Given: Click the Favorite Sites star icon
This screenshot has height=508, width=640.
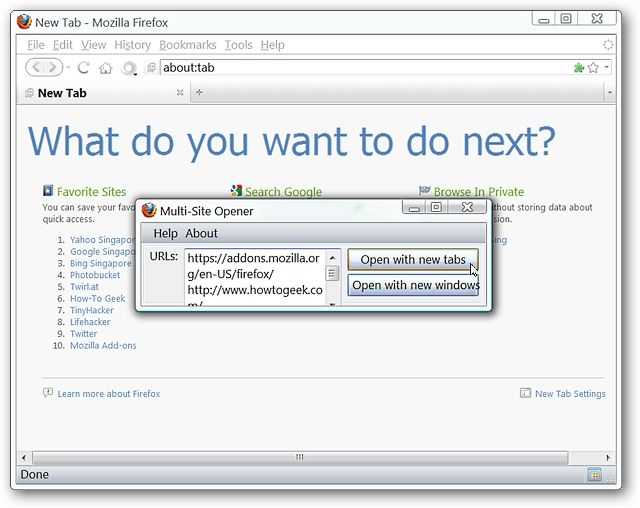Looking at the screenshot, I should pyautogui.click(x=48, y=191).
